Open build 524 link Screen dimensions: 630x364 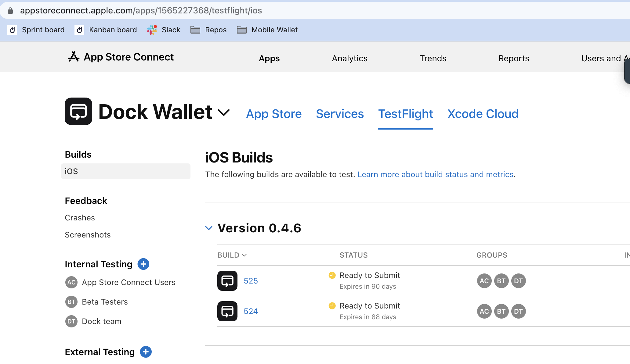point(251,311)
